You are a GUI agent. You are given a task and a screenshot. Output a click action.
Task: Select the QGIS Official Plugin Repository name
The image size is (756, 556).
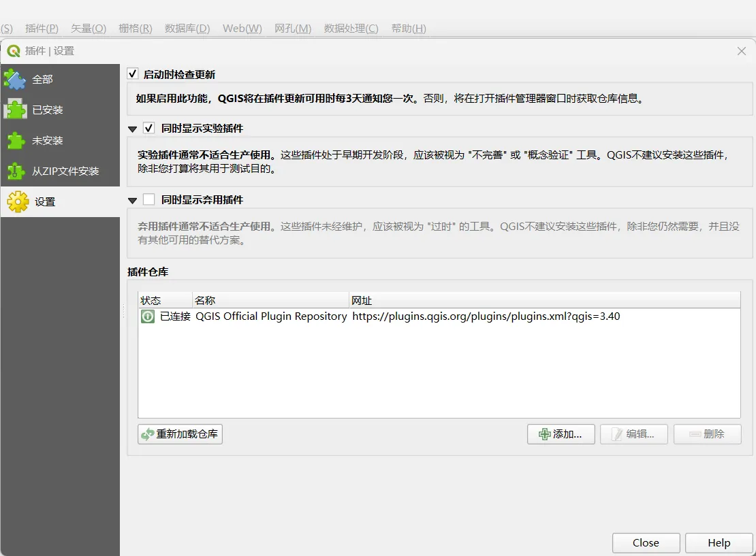click(271, 316)
